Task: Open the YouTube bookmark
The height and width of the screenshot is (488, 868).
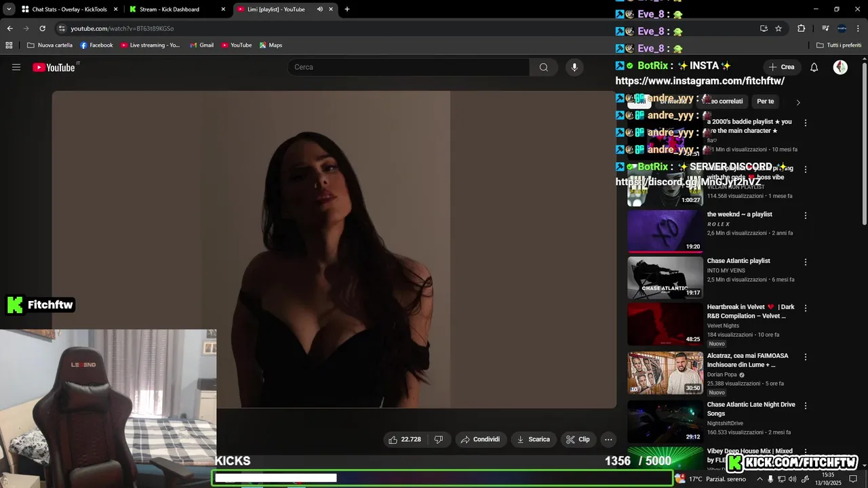Action: coord(236,45)
